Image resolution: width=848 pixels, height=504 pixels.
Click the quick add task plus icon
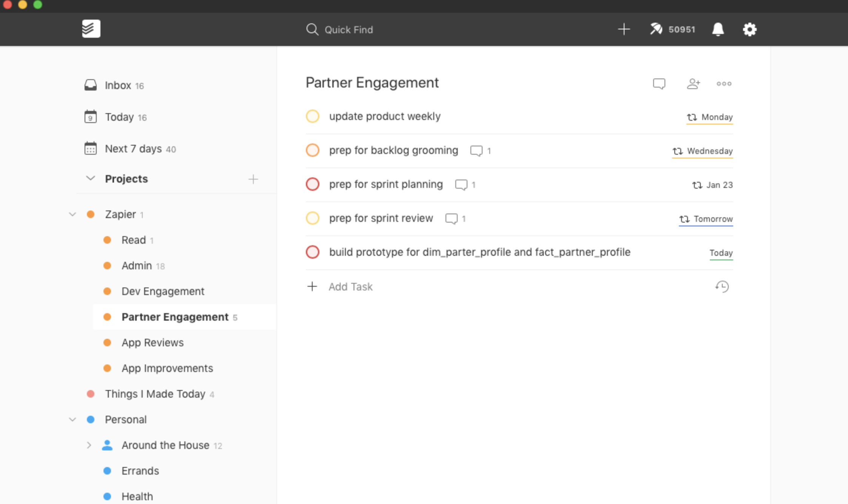pyautogui.click(x=624, y=29)
